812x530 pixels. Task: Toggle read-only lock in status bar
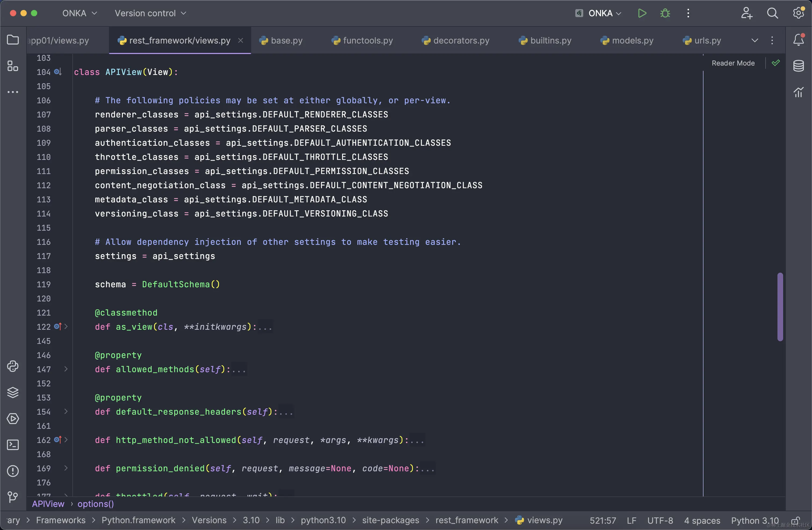point(795,521)
